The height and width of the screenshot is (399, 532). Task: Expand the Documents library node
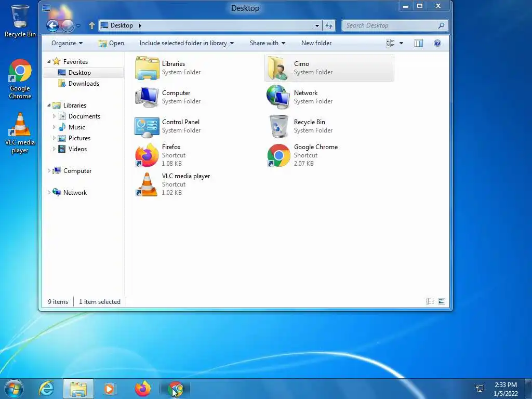click(x=54, y=116)
